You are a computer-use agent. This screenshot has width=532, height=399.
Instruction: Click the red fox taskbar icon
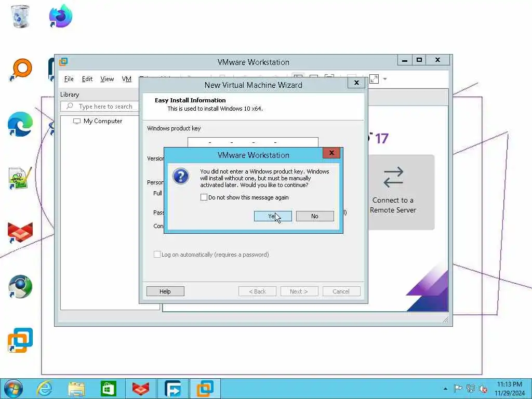click(x=140, y=389)
